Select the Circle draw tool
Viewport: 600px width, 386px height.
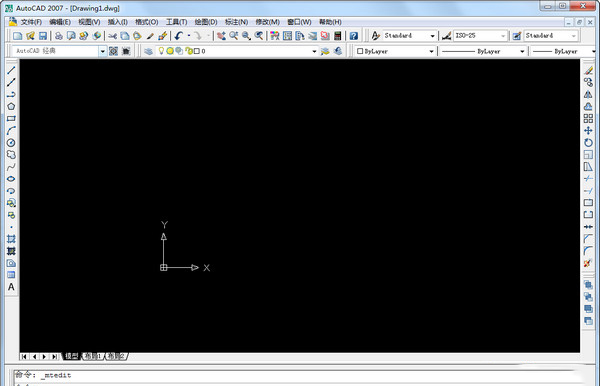click(x=11, y=143)
